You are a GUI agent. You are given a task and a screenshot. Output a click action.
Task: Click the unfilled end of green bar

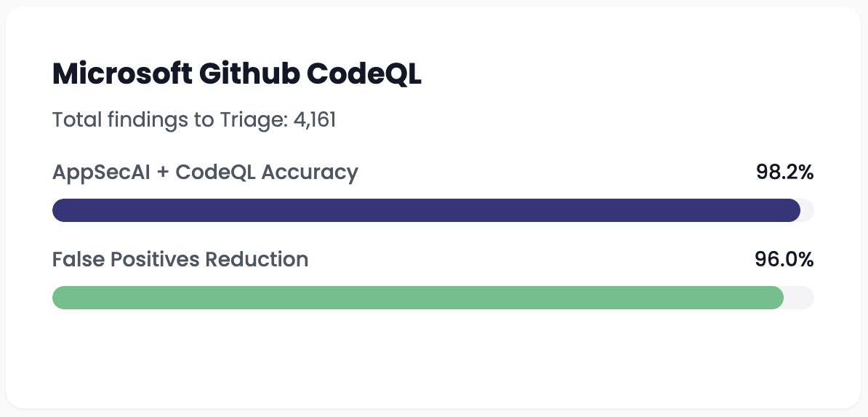[800, 297]
